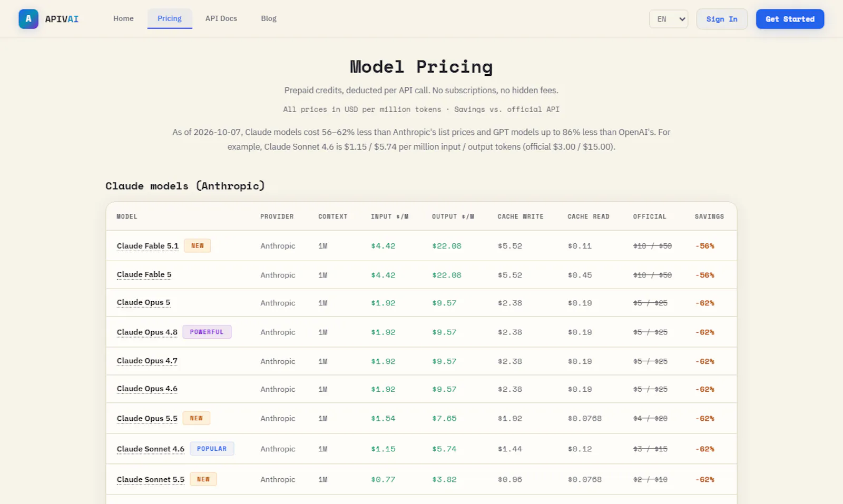Open the Claude Opus 4.7 model link

point(147,361)
